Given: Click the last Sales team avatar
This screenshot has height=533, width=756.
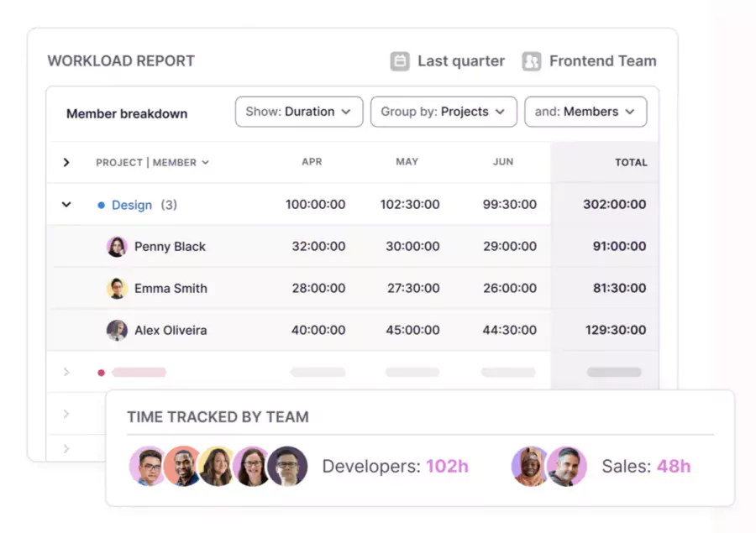Looking at the screenshot, I should (x=565, y=466).
